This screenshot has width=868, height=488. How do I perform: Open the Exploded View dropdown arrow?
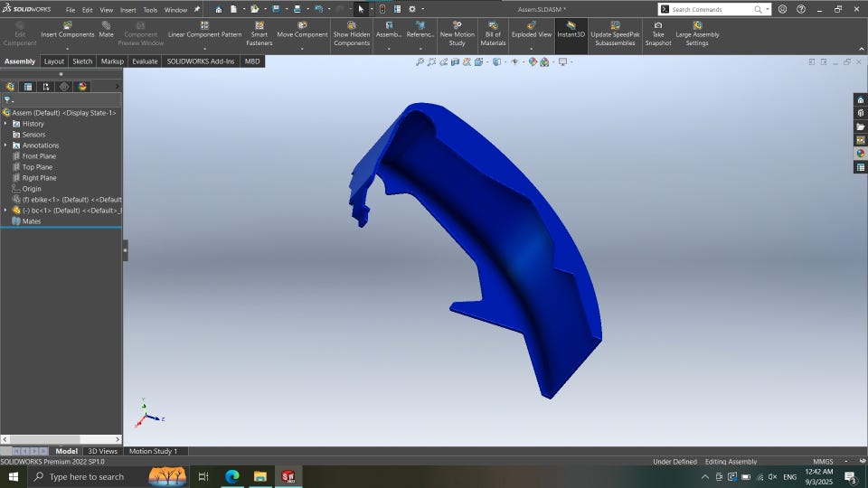tap(531, 48)
